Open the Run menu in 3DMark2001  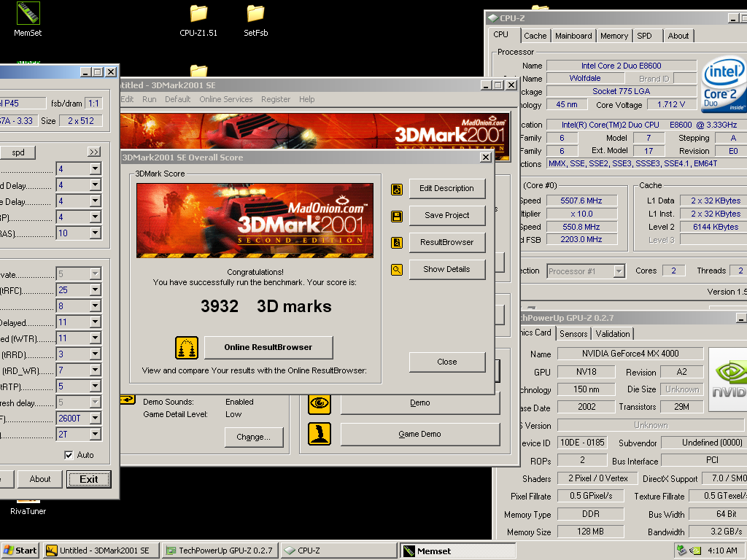pyautogui.click(x=149, y=99)
